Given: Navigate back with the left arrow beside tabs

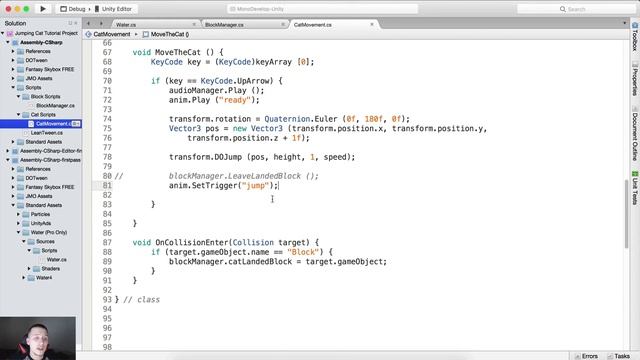Looking at the screenshot, I should coord(89,24).
